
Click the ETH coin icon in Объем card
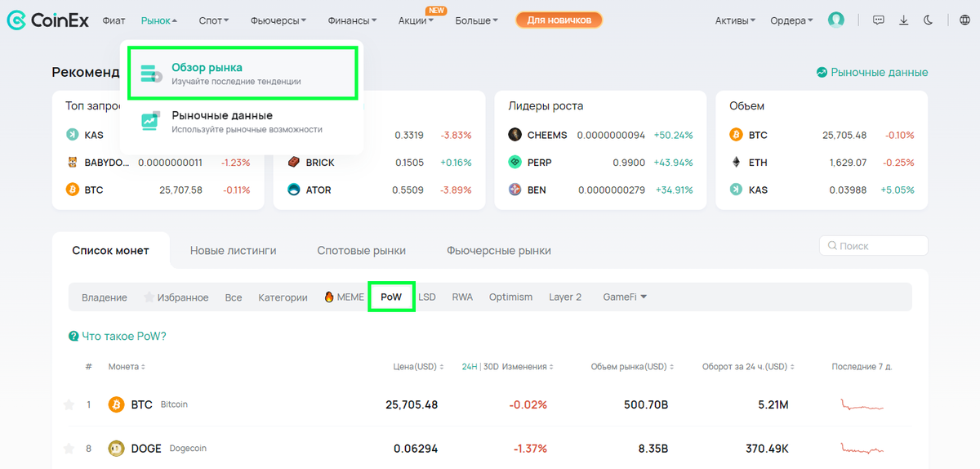pyautogui.click(x=735, y=163)
